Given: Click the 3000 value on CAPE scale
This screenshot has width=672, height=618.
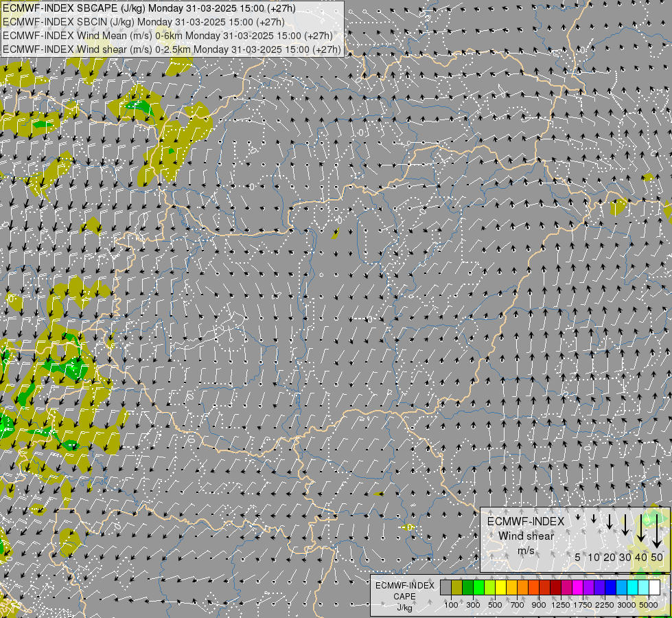Looking at the screenshot, I should 627,605.
